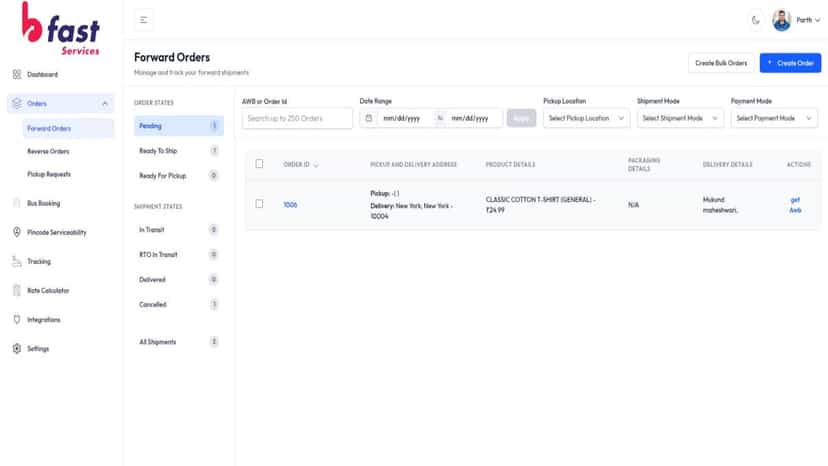The height and width of the screenshot is (466, 828).
Task: Select the Ready To Ship state
Action: [x=178, y=151]
